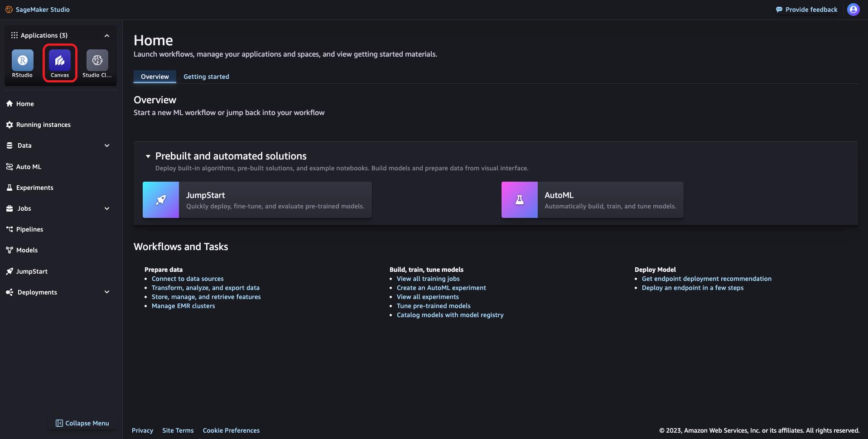
Task: Click the JumpStart rocket icon tile
Action: click(x=161, y=200)
